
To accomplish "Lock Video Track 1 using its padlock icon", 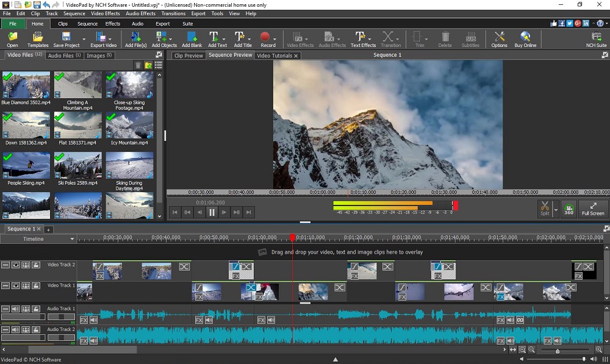I will [35, 285].
